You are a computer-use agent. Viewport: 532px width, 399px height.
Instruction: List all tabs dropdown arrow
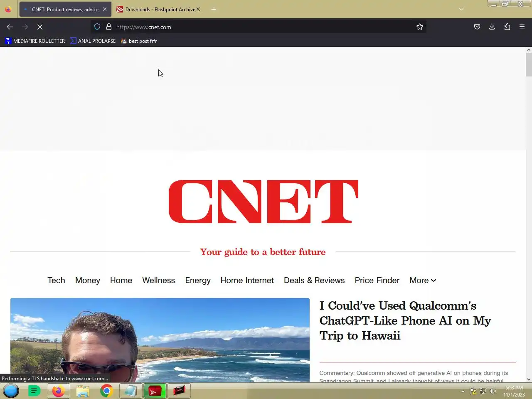pyautogui.click(x=461, y=9)
